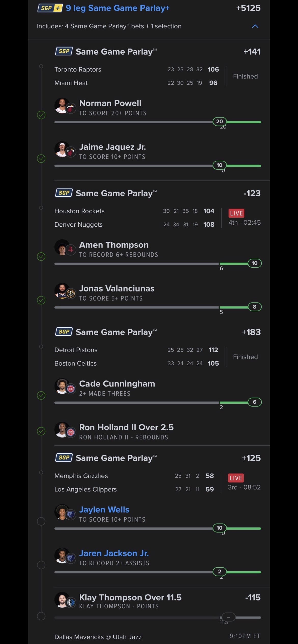Click green checkmark beside Norman Powell leg
The width and height of the screenshot is (298, 644).
(x=41, y=115)
